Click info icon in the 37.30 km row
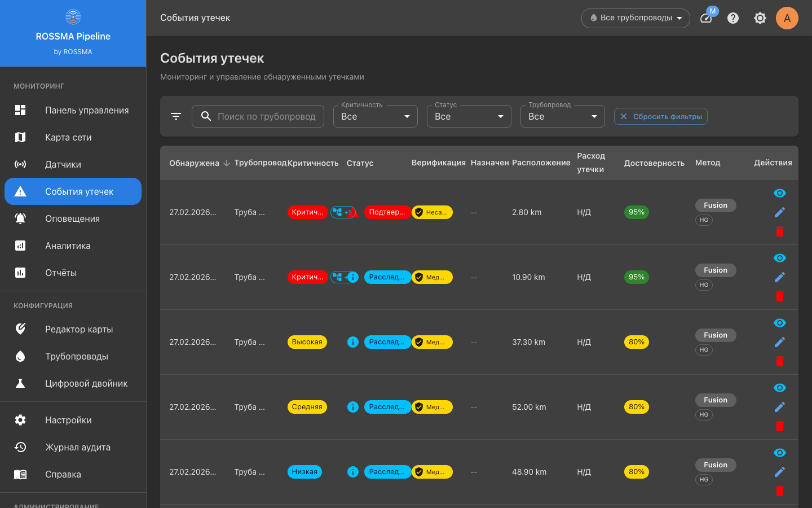This screenshot has width=812, height=508. [x=353, y=342]
